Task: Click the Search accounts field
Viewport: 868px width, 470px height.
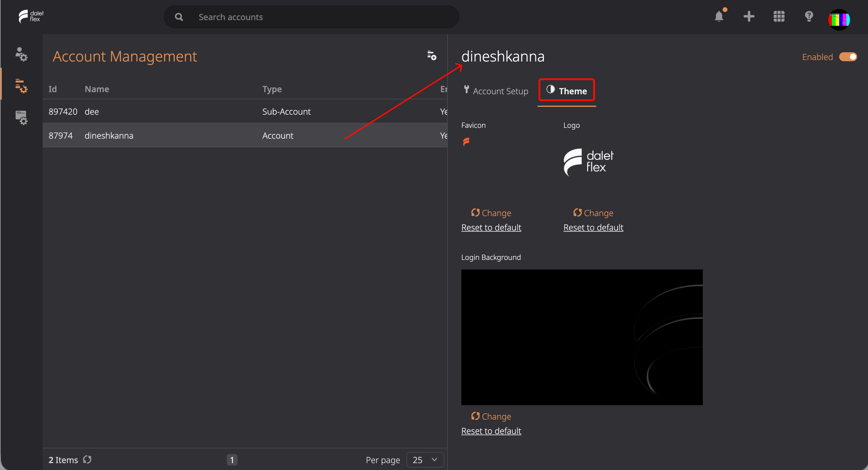Action: pos(311,17)
